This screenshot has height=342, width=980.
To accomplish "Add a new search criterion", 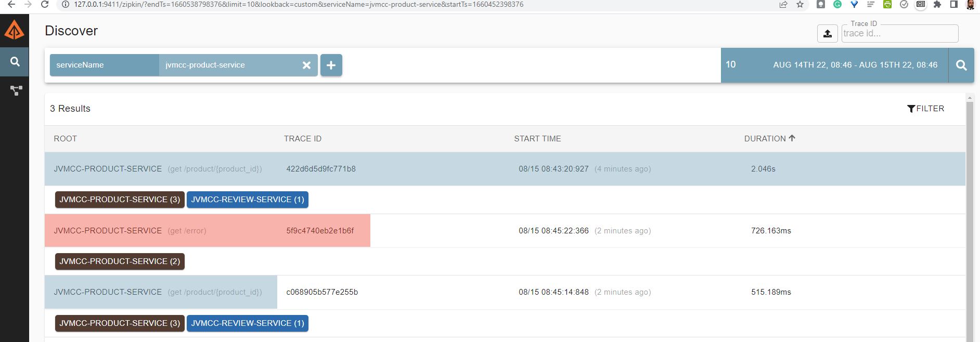I will [331, 65].
